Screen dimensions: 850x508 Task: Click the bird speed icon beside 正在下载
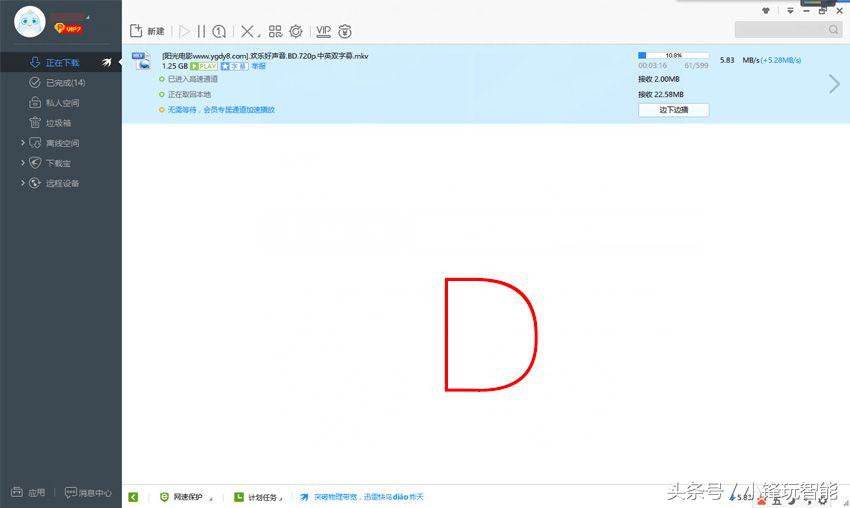coord(107,62)
